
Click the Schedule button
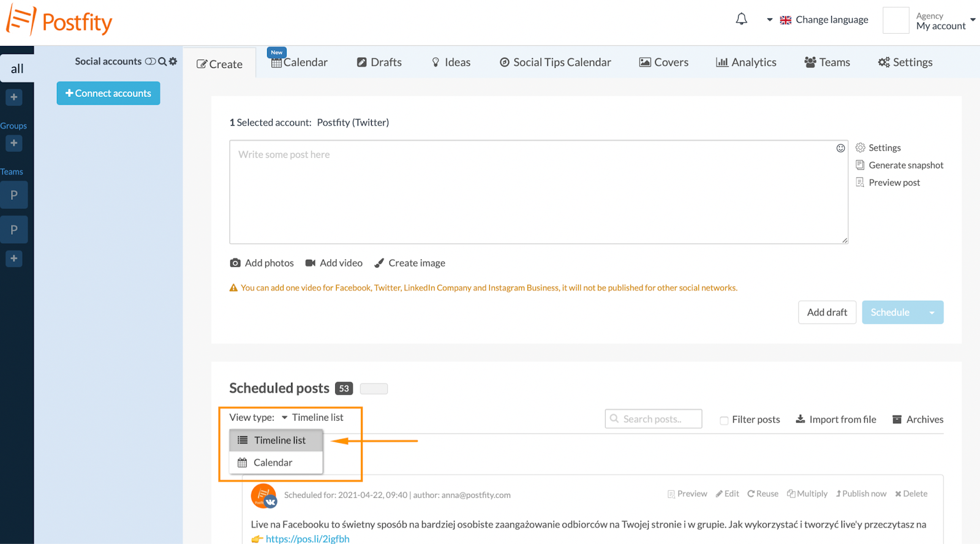click(x=891, y=312)
